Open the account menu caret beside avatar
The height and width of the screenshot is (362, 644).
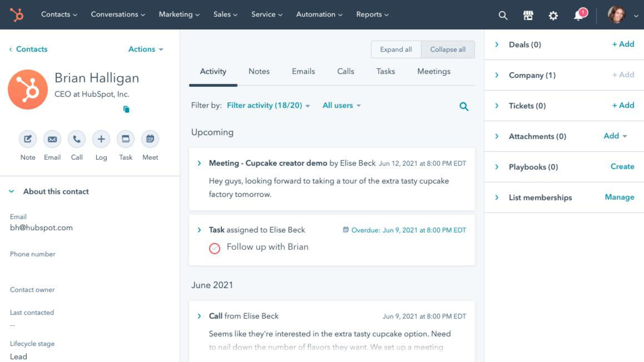point(636,16)
